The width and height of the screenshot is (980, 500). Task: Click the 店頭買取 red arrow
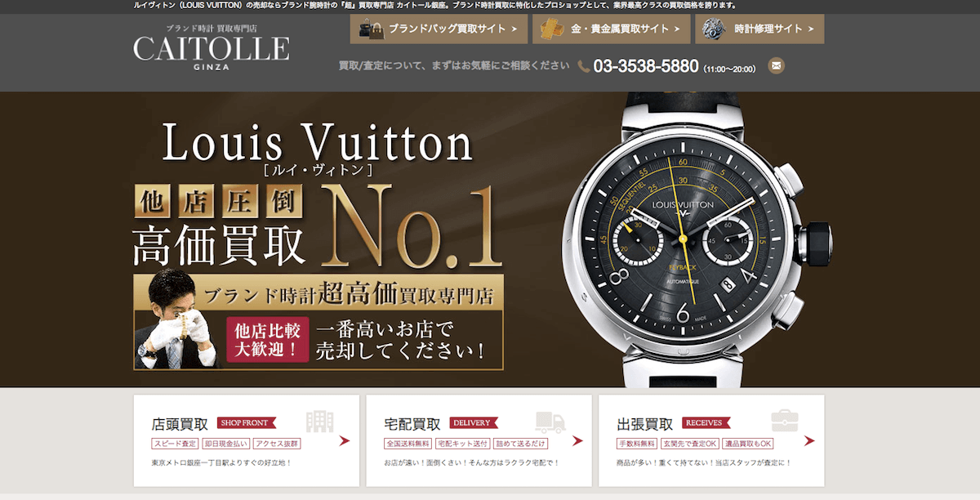[345, 440]
